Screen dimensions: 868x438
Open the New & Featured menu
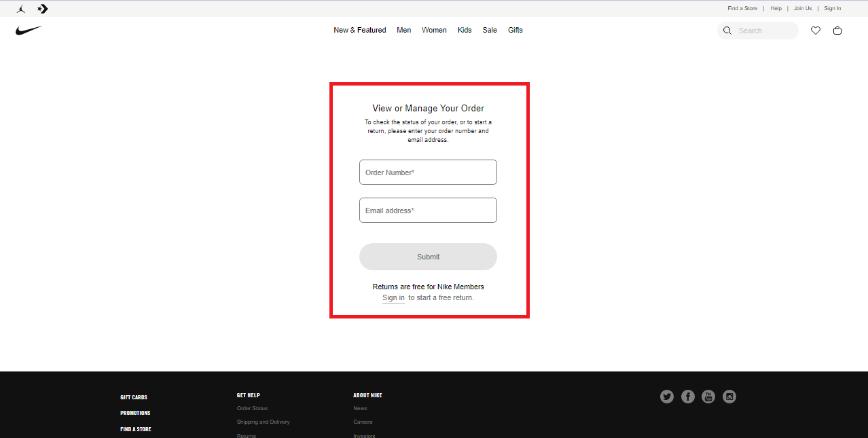click(x=359, y=30)
